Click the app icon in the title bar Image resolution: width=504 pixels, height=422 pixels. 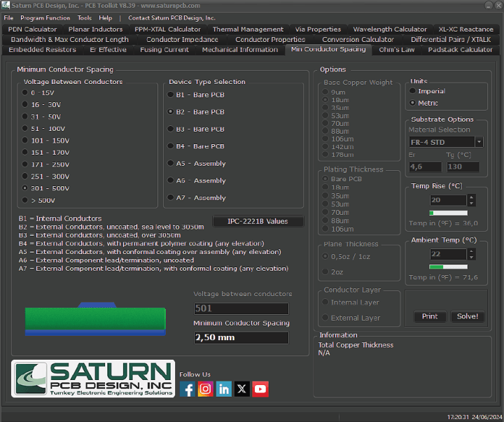[x=6, y=5]
